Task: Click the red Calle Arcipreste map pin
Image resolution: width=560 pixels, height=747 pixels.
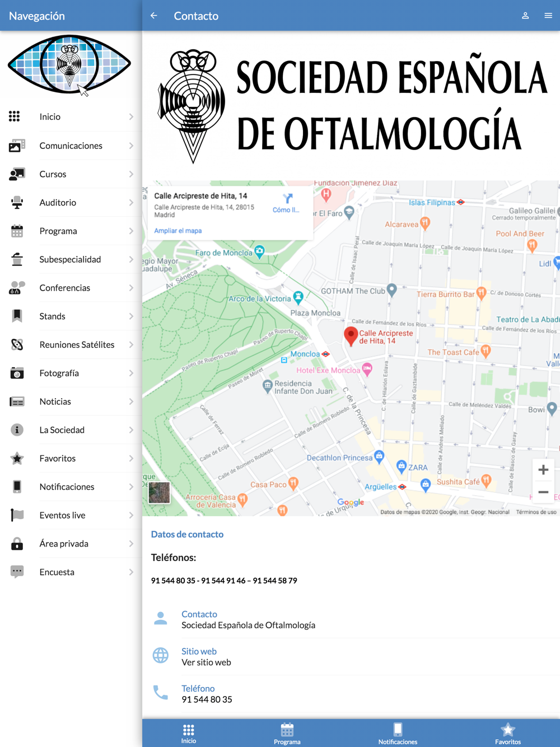Action: tap(351, 336)
